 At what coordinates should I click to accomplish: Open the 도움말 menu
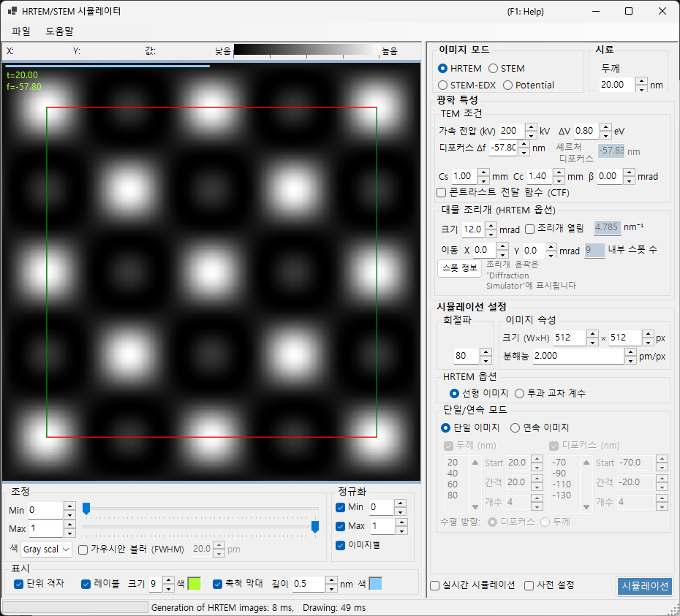click(x=60, y=31)
